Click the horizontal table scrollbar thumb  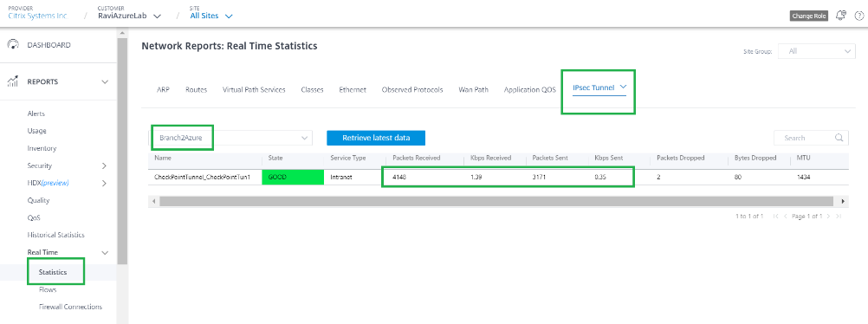click(x=496, y=201)
